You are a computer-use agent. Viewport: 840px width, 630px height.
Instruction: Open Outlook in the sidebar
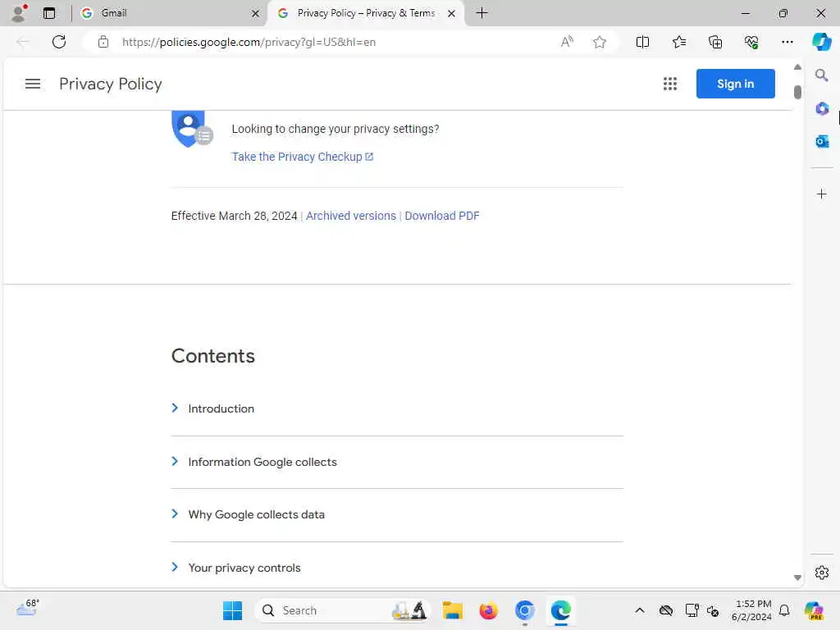click(822, 141)
